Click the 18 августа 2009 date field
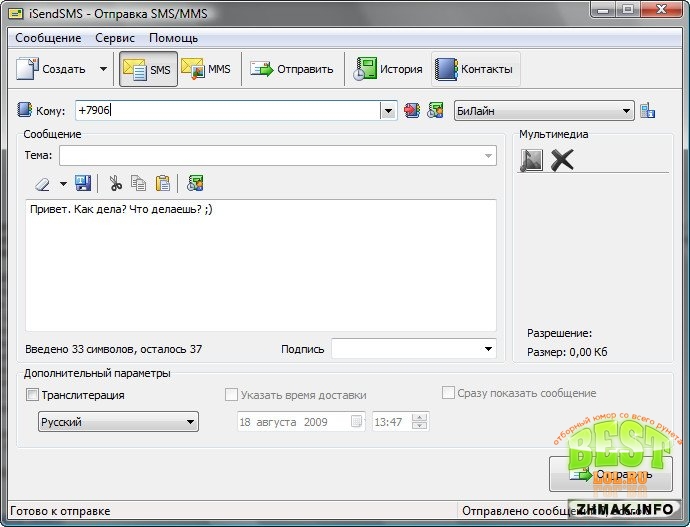This screenshot has height=527, width=690. click(301, 422)
